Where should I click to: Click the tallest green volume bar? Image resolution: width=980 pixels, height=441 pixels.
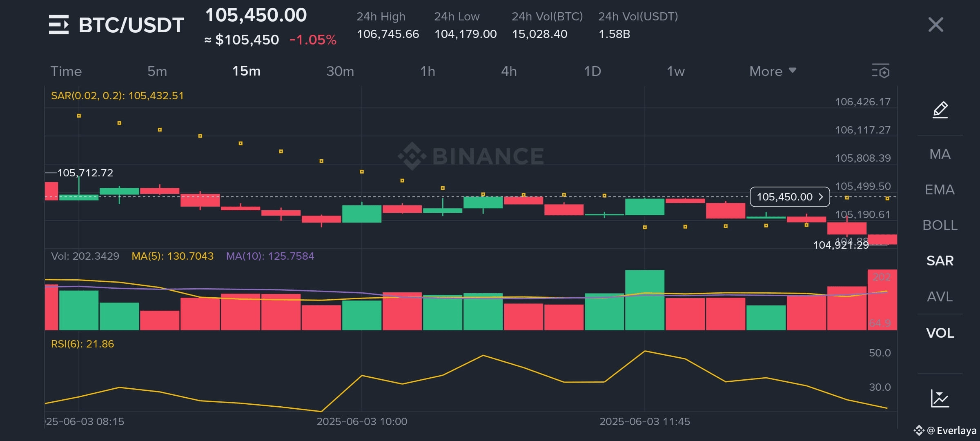point(644,300)
